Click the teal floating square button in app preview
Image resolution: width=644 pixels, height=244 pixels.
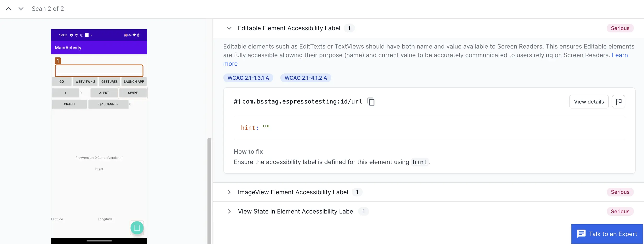137,228
